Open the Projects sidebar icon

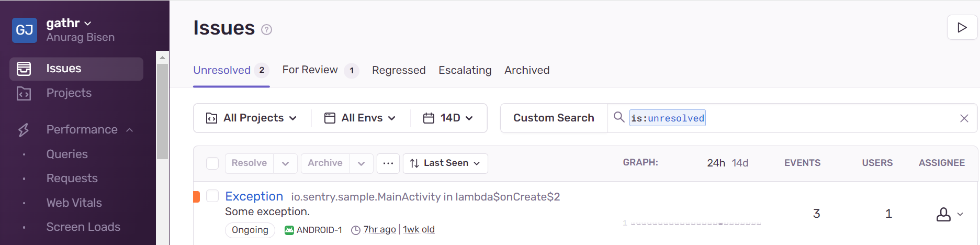24,93
